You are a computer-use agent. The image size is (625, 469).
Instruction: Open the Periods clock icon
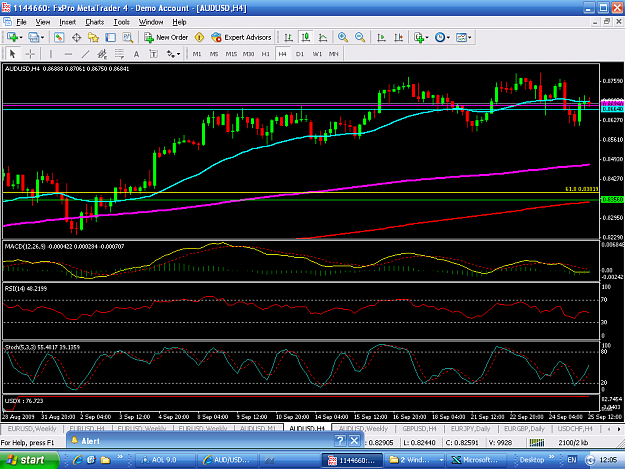pyautogui.click(x=440, y=37)
